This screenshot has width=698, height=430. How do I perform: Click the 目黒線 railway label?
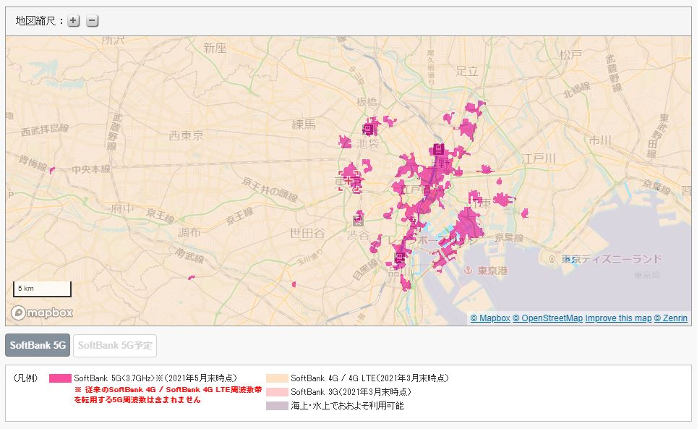366,270
